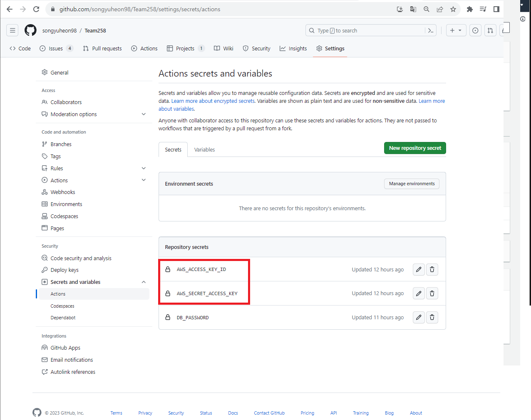This screenshot has width=531, height=420.
Task: Follow Learn more about encrypted secrets link
Action: [x=213, y=101]
